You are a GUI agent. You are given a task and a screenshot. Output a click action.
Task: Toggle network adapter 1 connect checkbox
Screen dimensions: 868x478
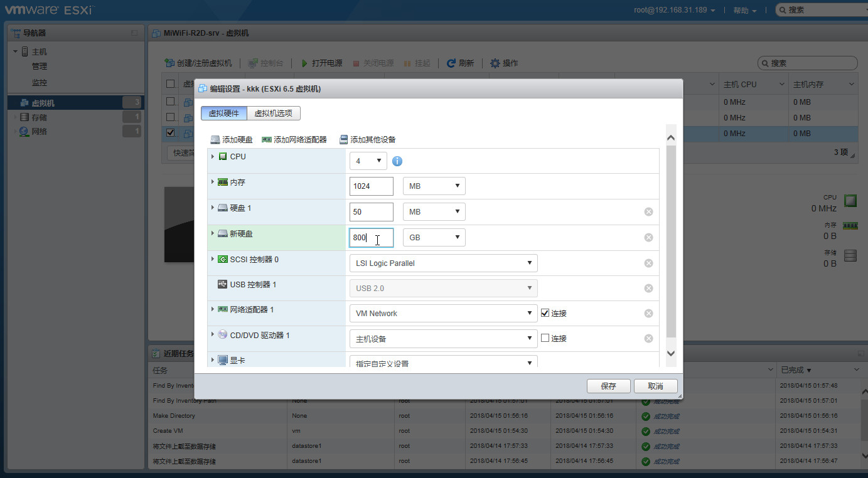tap(545, 313)
